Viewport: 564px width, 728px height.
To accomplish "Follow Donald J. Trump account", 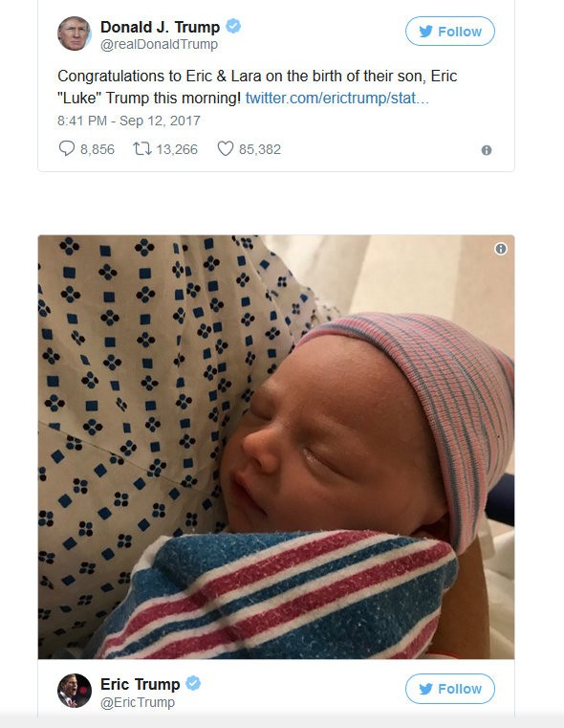I will point(450,32).
